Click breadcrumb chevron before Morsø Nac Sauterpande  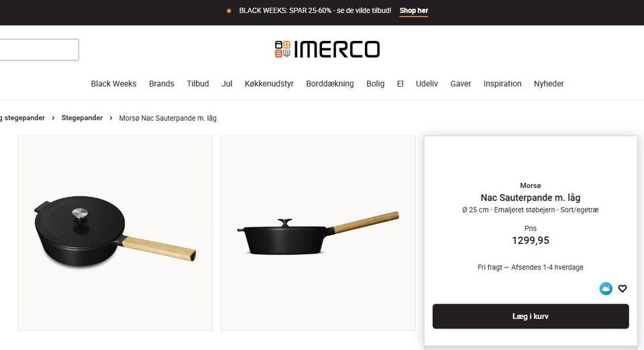111,118
